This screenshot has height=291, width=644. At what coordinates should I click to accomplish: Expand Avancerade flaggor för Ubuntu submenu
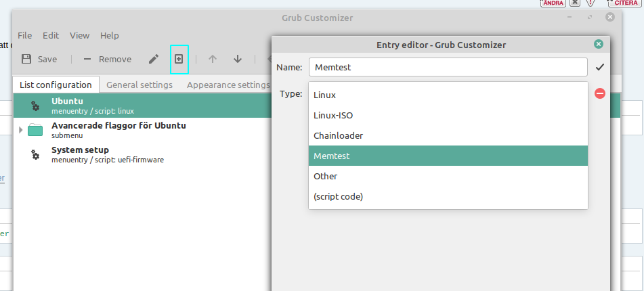tap(20, 130)
